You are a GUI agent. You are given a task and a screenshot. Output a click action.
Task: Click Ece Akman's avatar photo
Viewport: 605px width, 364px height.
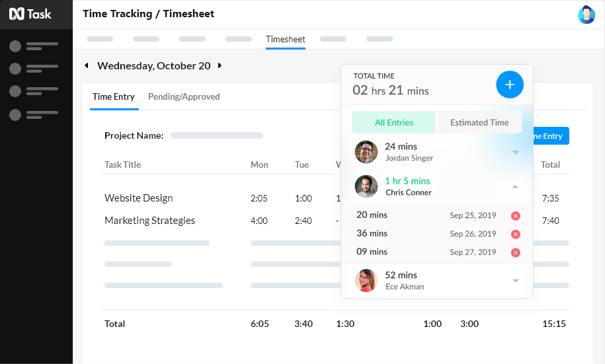(x=366, y=281)
